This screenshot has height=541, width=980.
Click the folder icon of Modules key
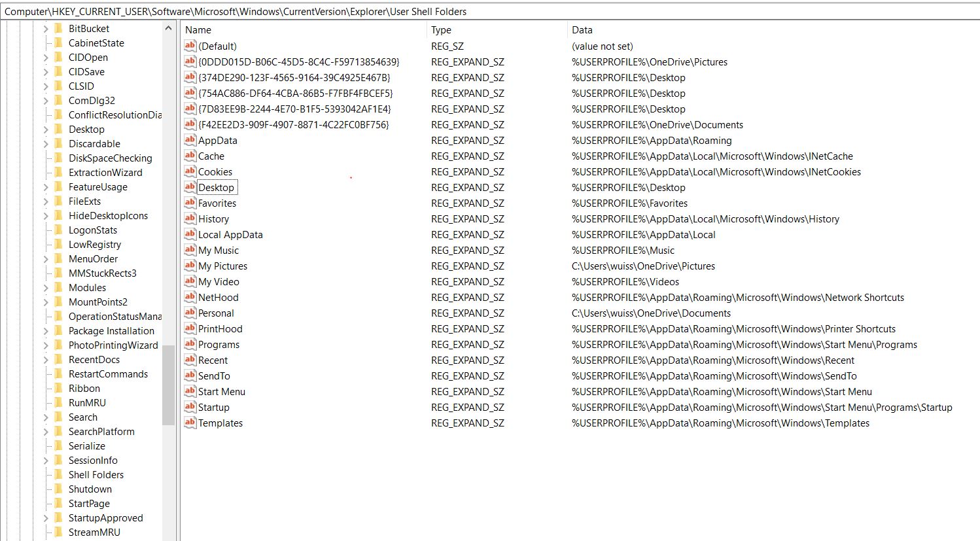[58, 287]
